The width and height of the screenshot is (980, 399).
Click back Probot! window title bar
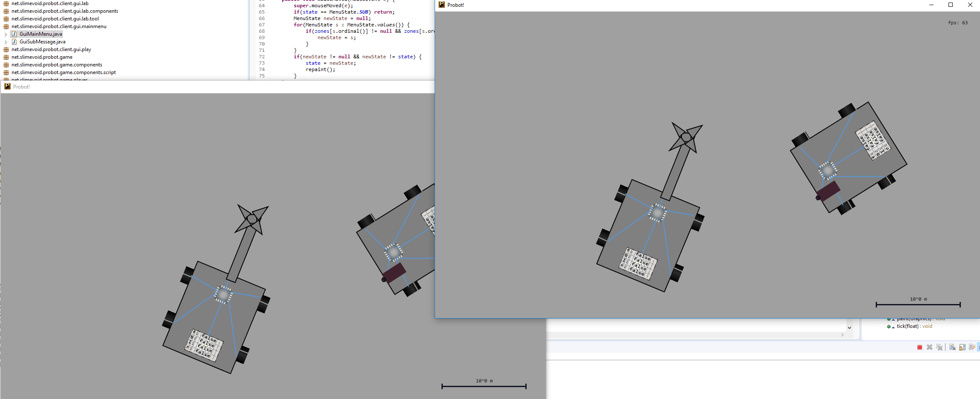pos(217,86)
